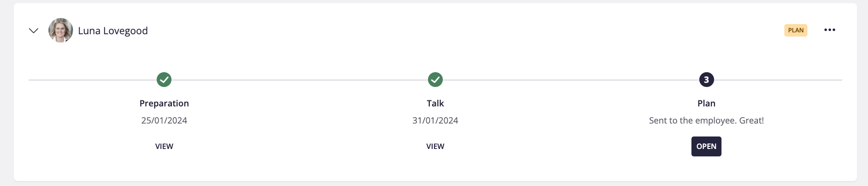This screenshot has width=868, height=186.
Task: Open the Plan with OPEN button
Action: [x=706, y=146]
